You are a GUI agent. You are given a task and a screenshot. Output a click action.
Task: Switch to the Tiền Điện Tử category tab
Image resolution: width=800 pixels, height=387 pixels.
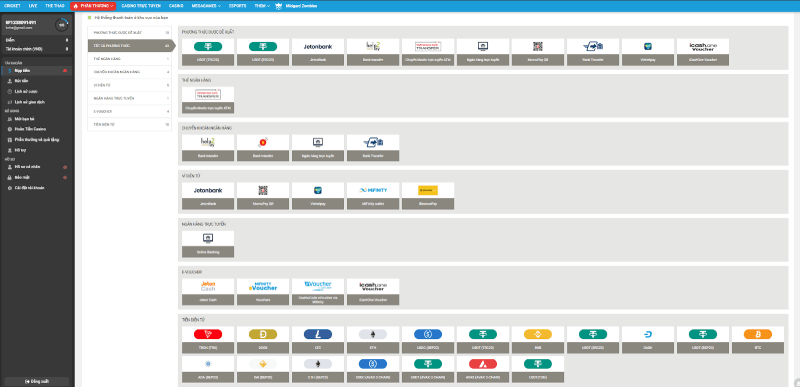129,124
